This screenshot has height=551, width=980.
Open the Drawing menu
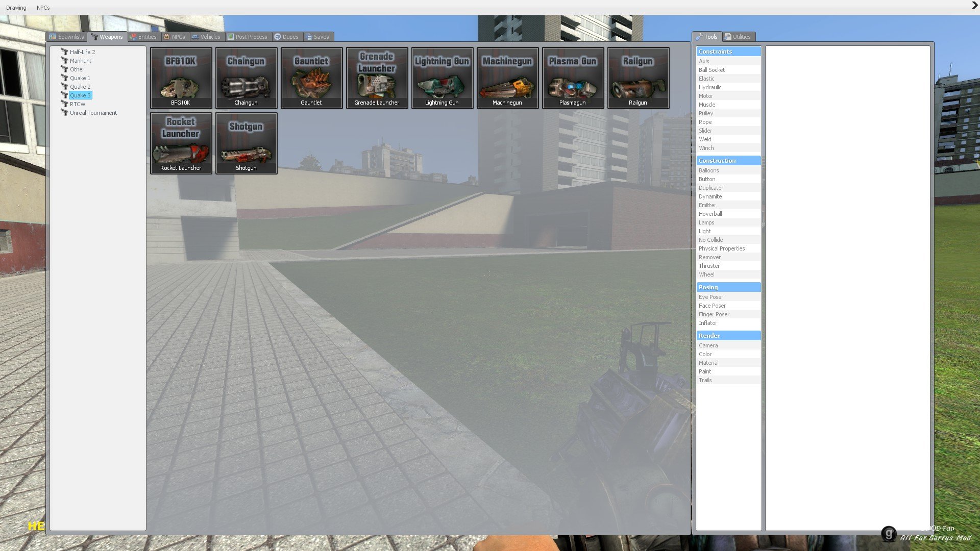point(16,8)
